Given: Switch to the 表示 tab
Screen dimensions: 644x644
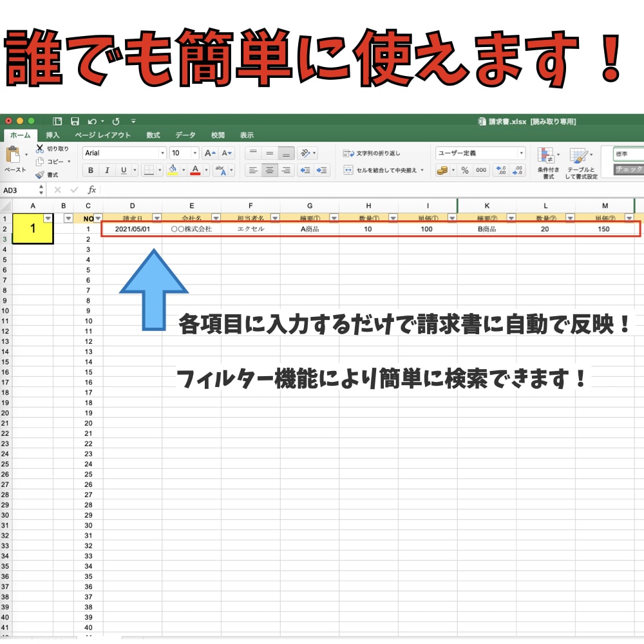Looking at the screenshot, I should coord(247,135).
